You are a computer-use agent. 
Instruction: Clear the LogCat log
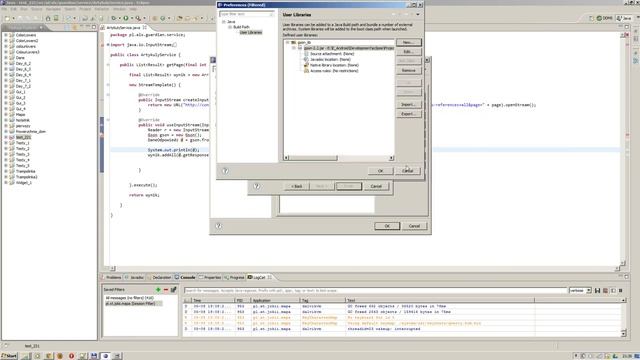(x=605, y=291)
